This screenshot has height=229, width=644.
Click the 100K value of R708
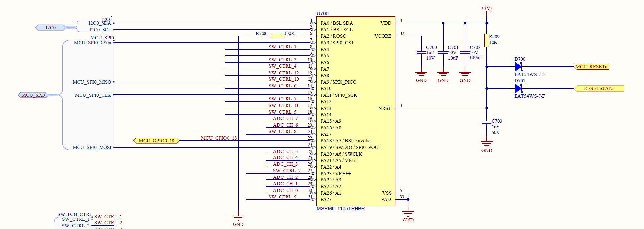(x=289, y=33)
